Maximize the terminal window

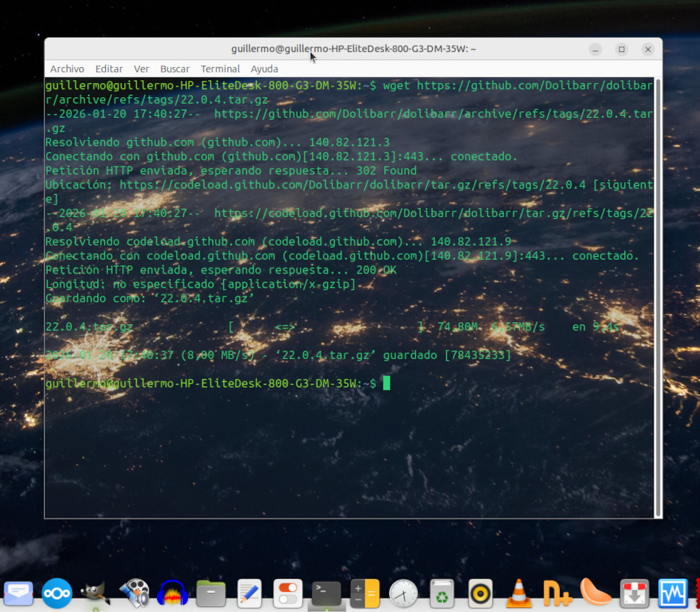click(621, 49)
